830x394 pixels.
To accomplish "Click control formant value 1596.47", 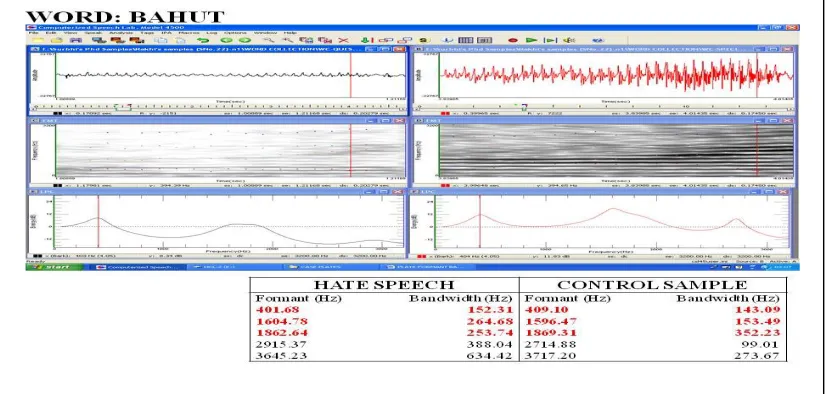I will tap(550, 321).
